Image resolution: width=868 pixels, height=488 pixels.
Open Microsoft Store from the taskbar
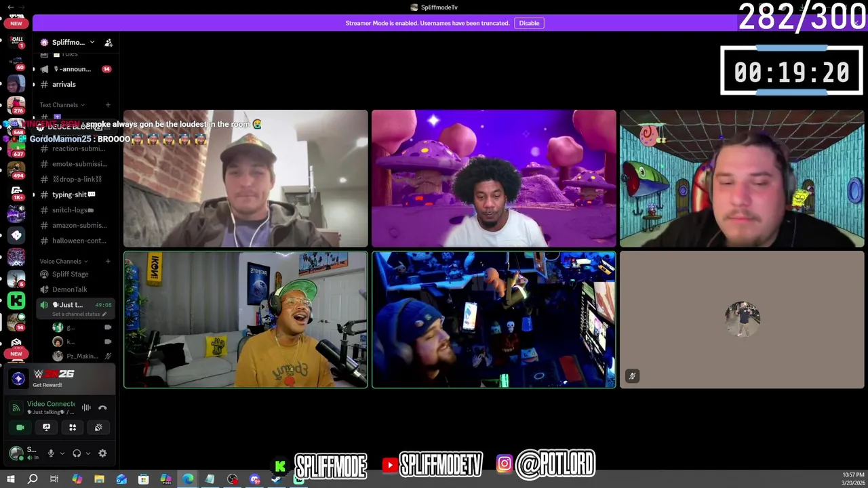coord(144,479)
